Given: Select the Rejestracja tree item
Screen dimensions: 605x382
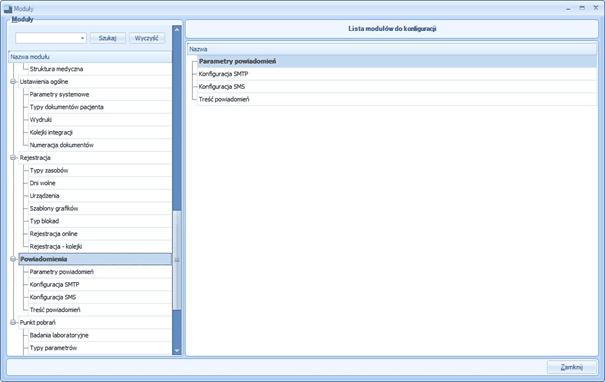Looking at the screenshot, I should click(x=35, y=157).
